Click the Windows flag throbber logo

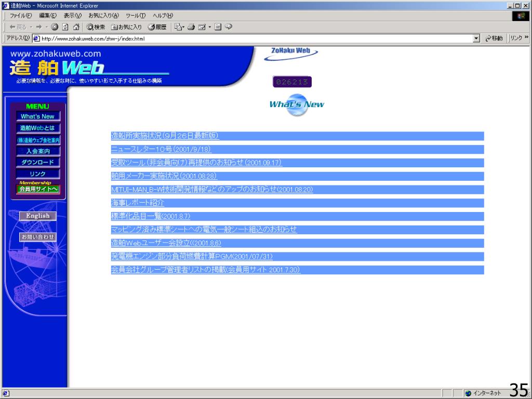[521, 16]
